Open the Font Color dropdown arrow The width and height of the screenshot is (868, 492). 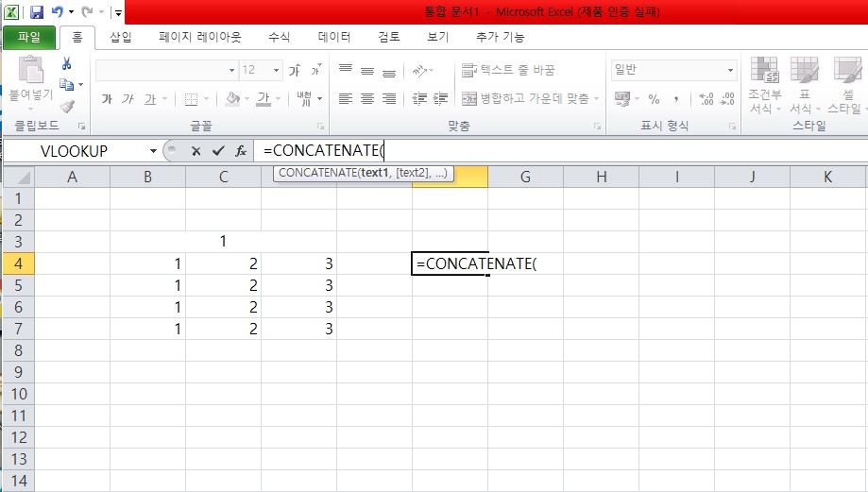tap(279, 99)
